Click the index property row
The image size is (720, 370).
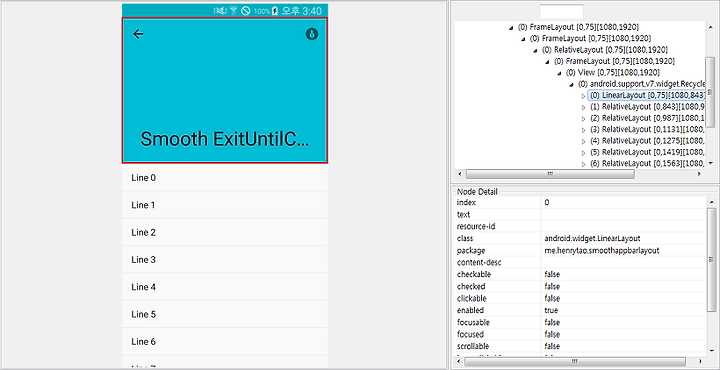click(x=580, y=202)
